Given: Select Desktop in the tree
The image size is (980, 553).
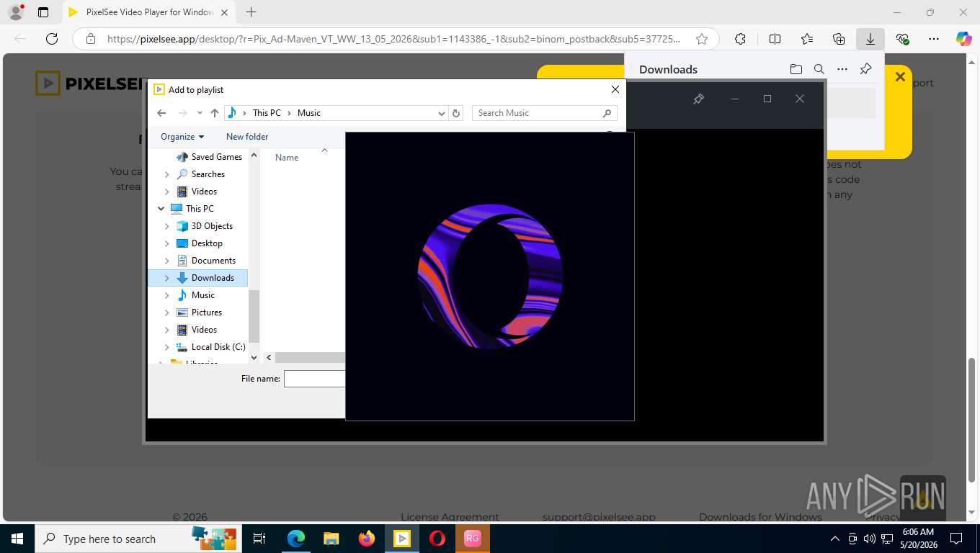Looking at the screenshot, I should [x=200, y=243].
